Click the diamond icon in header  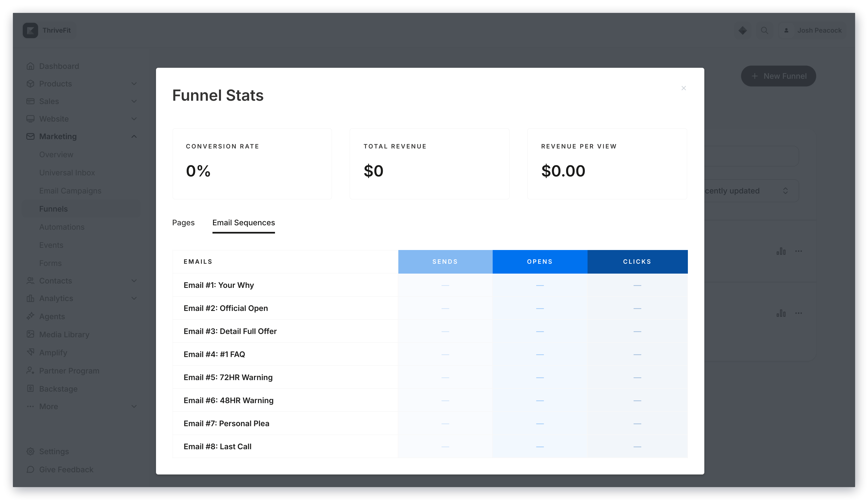(x=742, y=30)
